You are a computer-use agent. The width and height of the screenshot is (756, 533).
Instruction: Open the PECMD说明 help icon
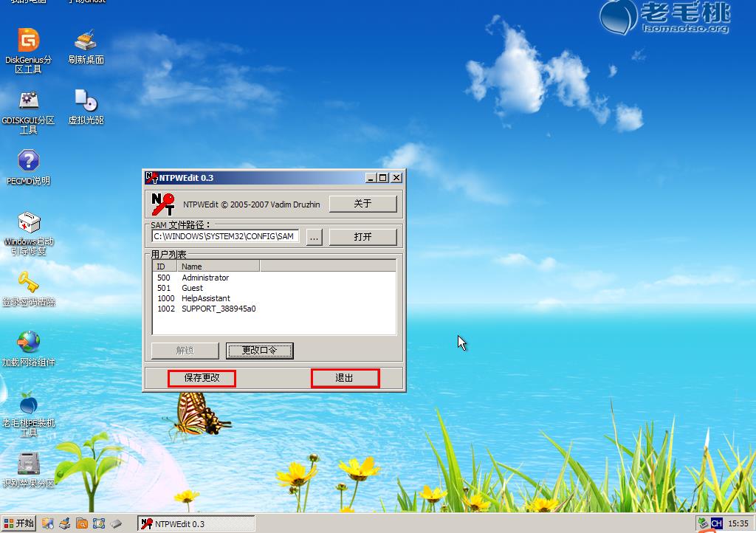click(x=28, y=162)
